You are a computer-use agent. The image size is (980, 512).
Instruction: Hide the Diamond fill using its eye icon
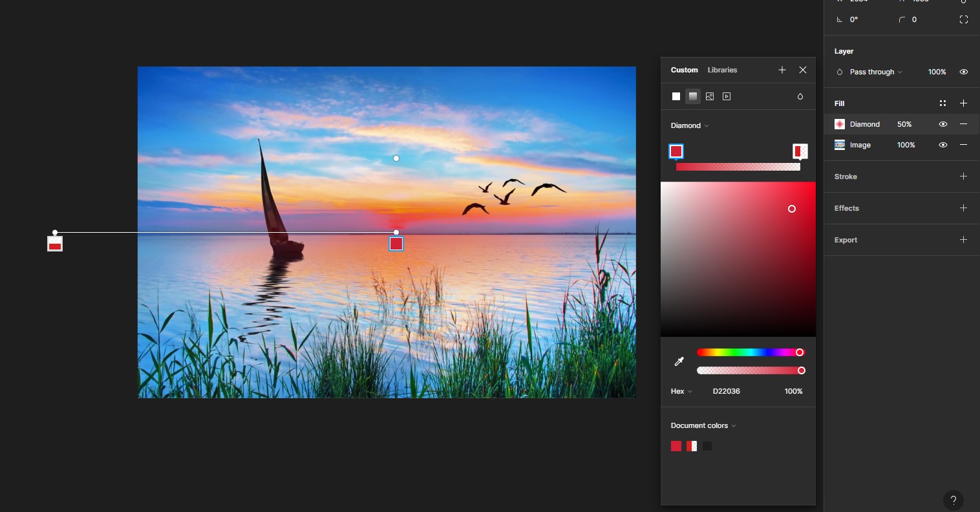click(x=943, y=124)
